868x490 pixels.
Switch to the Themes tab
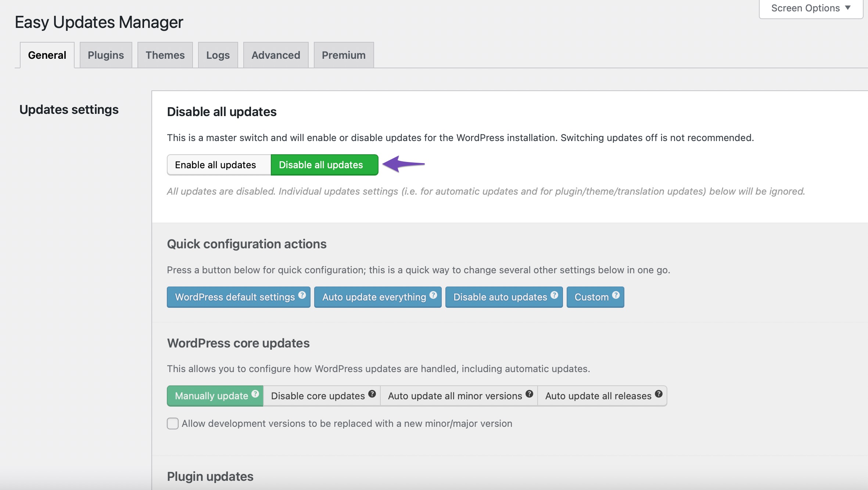click(x=165, y=55)
